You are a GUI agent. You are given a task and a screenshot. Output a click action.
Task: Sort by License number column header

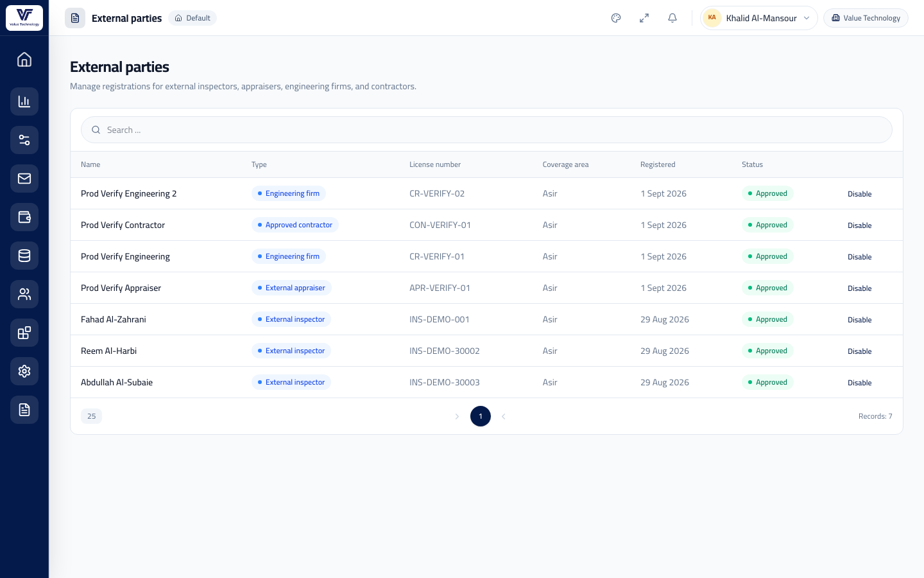435,164
